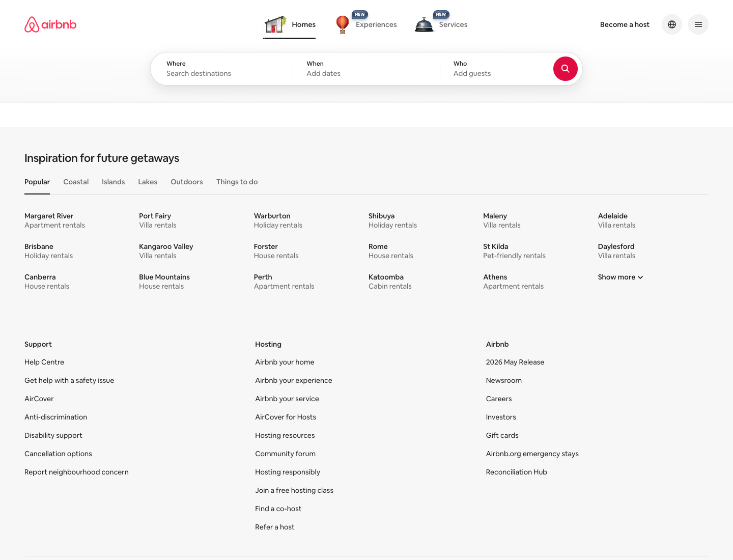The width and height of the screenshot is (733, 560).
Task: Open Warburton holiday rentals
Action: [278, 220]
